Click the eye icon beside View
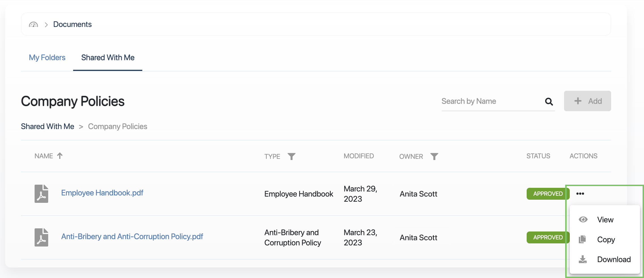 point(583,220)
